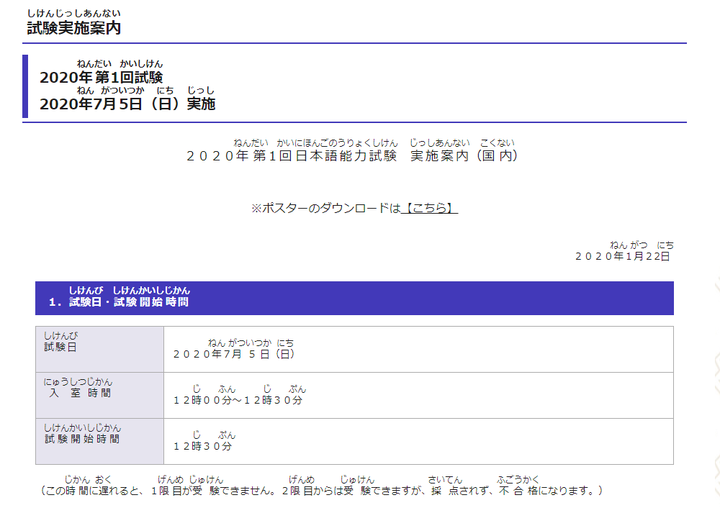
Task: Select the heading 2020年第1回試験
Action: point(101,77)
